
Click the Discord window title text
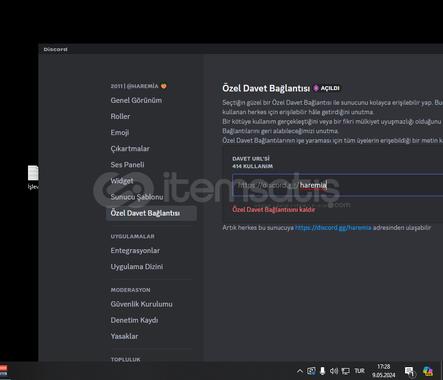coord(55,49)
